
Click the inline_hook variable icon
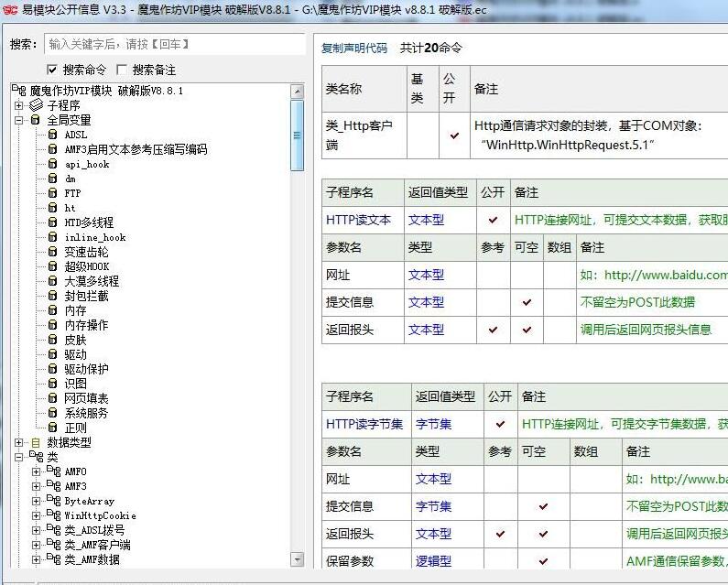[x=52, y=237]
